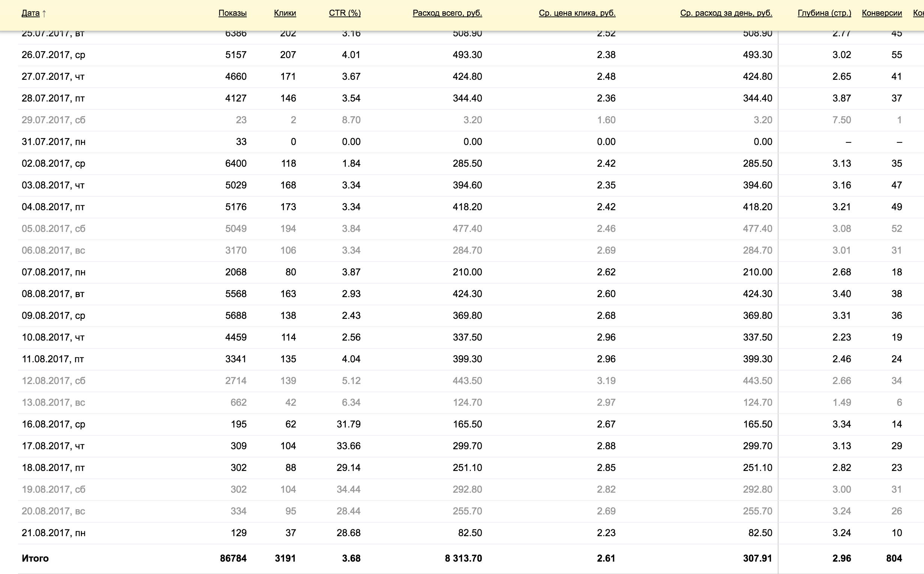
Task: Click the 21.08.2017 date cell
Action: point(53,533)
